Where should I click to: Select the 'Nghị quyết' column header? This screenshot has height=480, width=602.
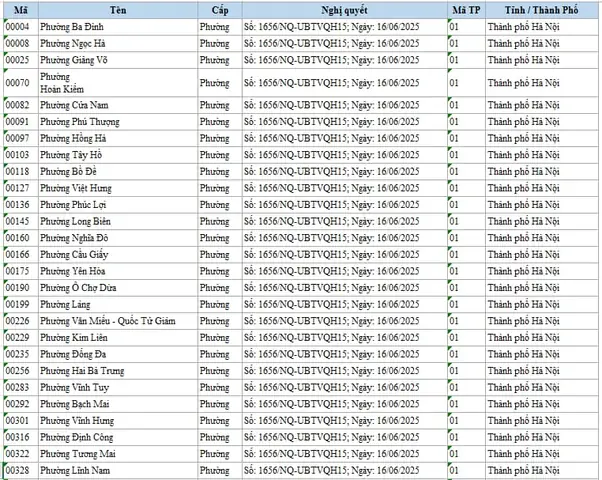[x=344, y=10]
